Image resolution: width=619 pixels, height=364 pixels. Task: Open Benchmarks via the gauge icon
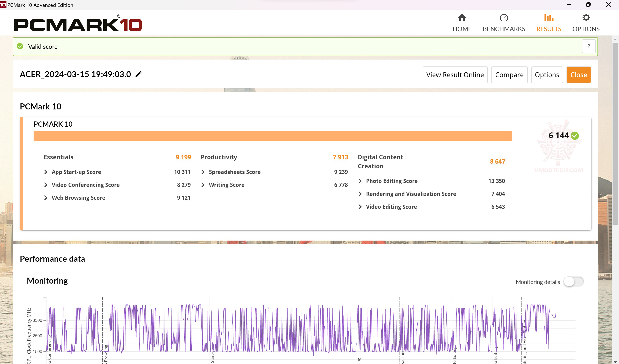coord(504,18)
